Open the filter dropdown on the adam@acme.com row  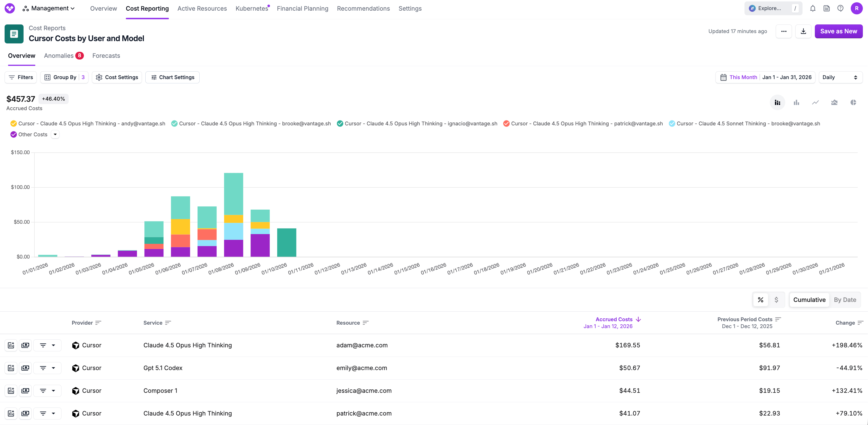point(47,345)
